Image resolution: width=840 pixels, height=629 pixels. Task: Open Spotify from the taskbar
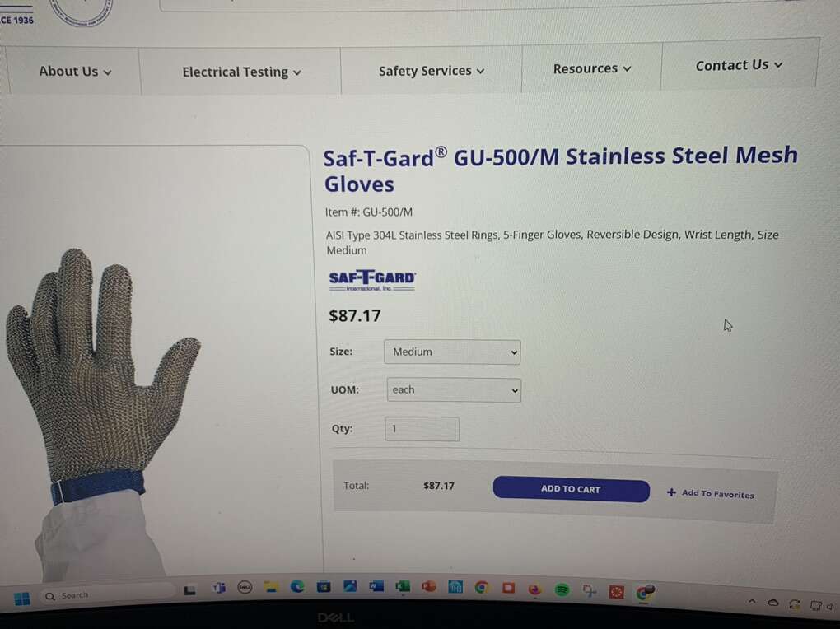[562, 589]
